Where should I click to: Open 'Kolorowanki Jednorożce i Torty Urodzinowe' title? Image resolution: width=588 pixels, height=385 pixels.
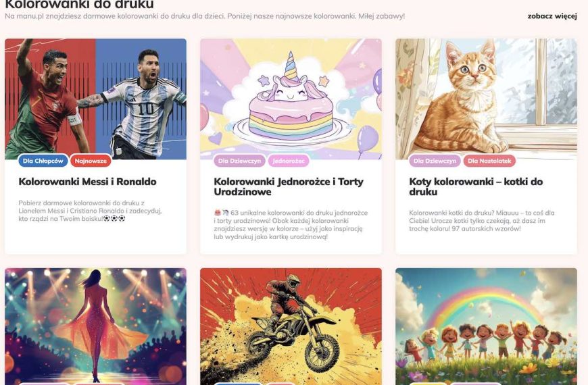(x=288, y=186)
